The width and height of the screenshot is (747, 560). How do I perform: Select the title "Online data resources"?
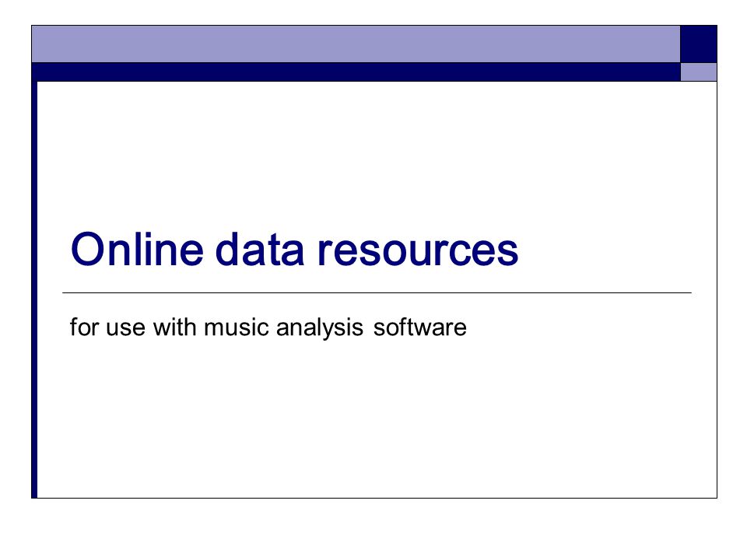pyautogui.click(x=294, y=249)
